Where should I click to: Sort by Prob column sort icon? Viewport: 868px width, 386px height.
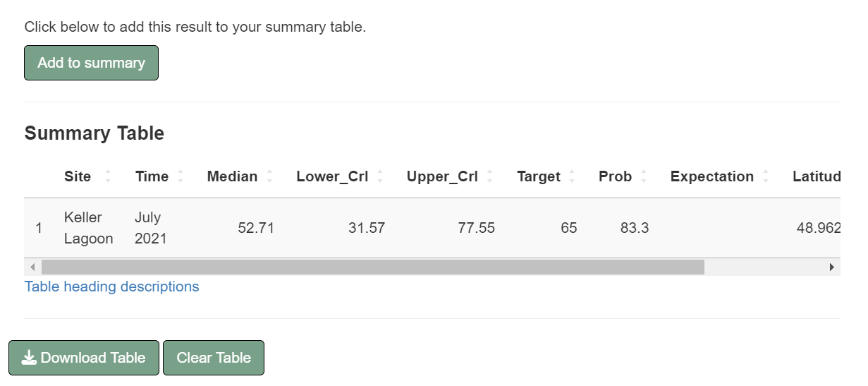click(643, 176)
